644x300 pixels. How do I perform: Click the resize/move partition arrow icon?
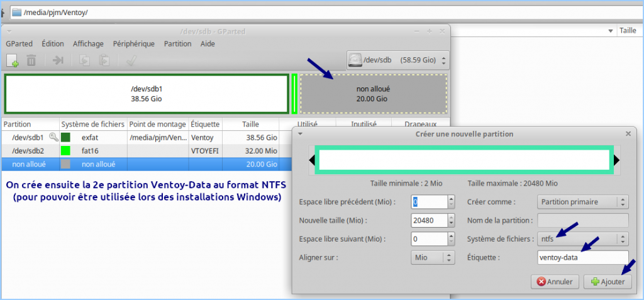pyautogui.click(x=58, y=60)
